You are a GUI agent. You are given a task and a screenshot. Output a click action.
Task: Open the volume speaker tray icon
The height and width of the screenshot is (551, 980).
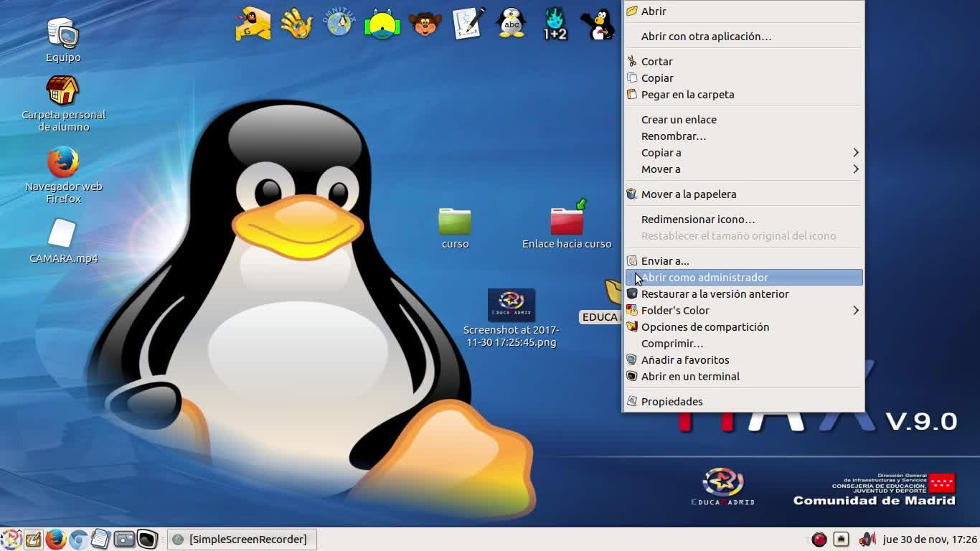pyautogui.click(x=867, y=540)
